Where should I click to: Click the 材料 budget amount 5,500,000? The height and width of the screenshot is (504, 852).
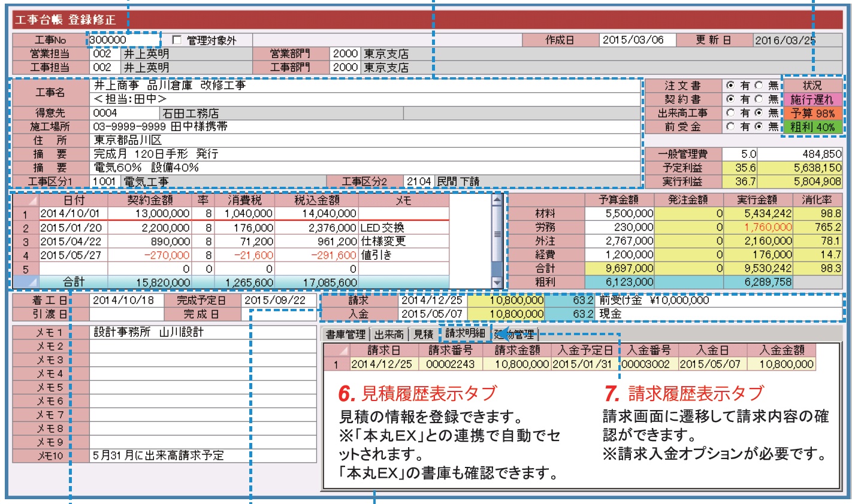pos(620,214)
